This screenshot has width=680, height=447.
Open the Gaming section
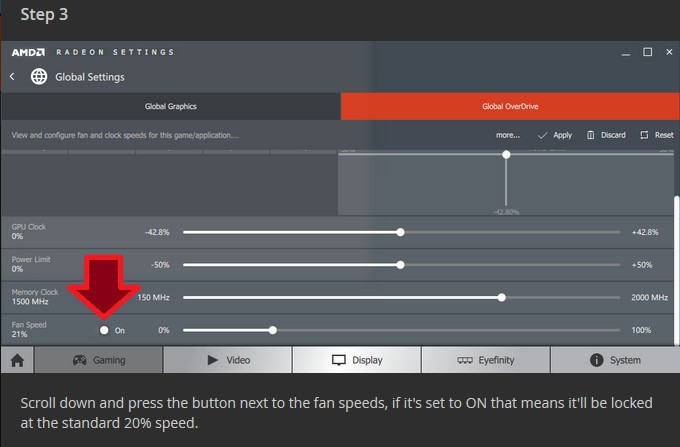[98, 360]
